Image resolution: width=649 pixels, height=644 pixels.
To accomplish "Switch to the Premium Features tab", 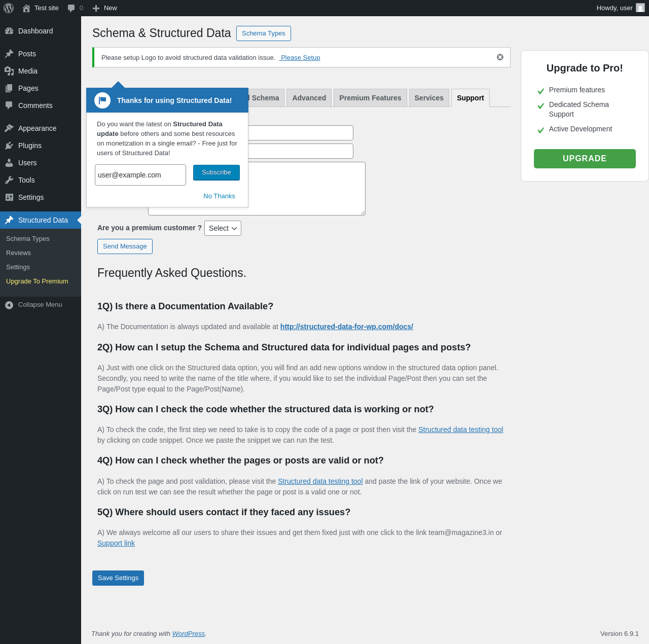I will click(370, 98).
